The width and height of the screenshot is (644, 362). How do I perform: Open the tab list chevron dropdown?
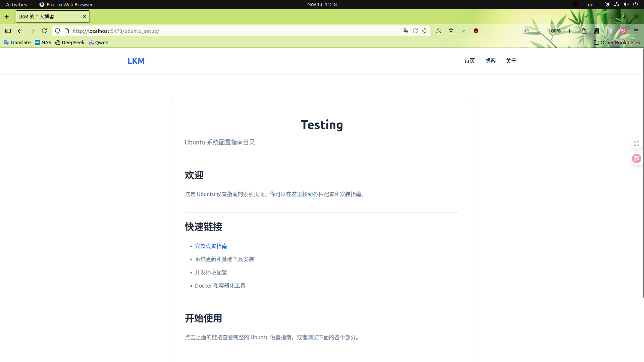point(586,16)
